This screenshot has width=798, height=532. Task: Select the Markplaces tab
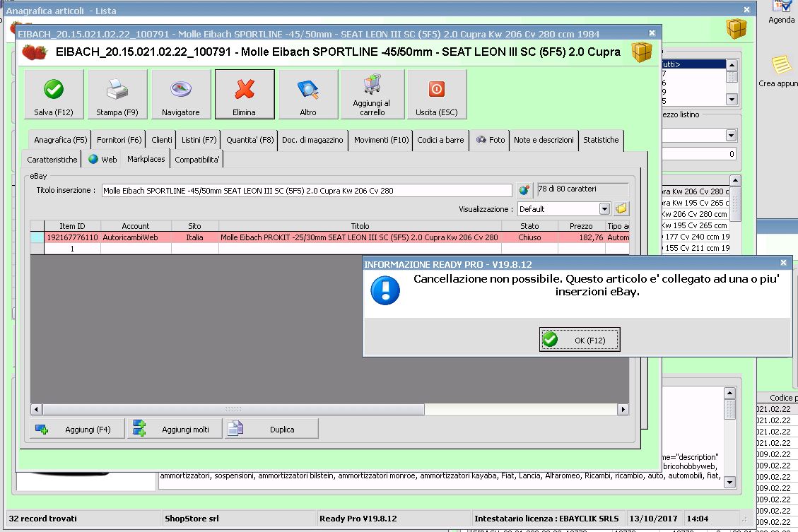pos(146,159)
